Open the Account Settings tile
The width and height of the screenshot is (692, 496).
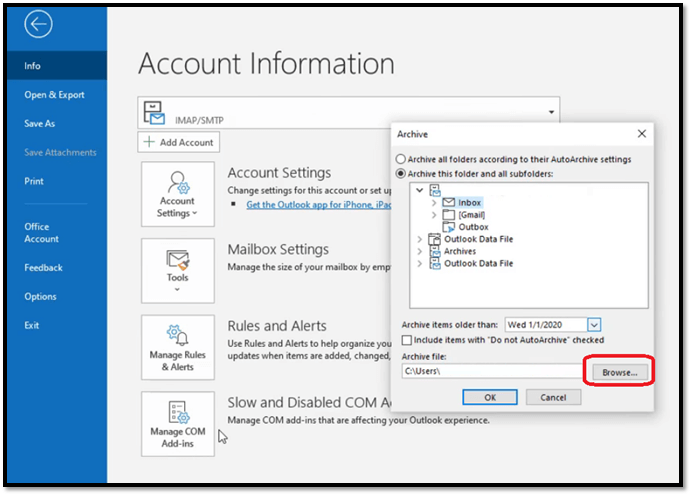177,194
